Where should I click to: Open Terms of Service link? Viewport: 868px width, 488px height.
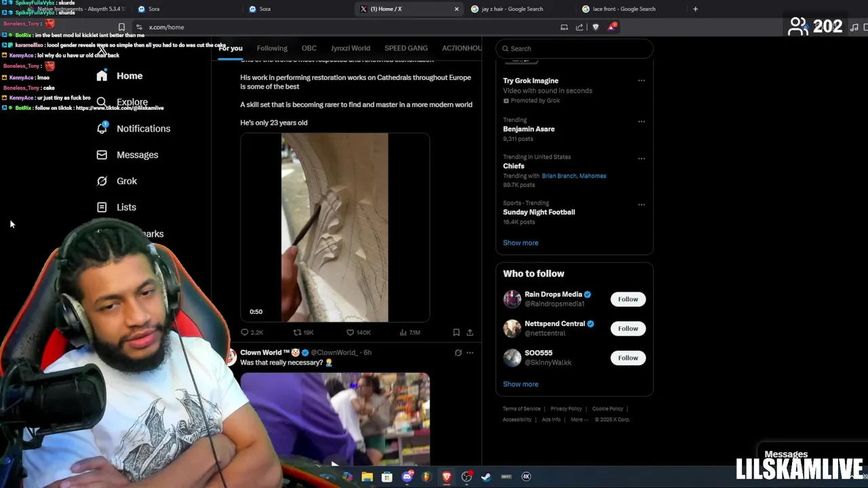click(521, 409)
